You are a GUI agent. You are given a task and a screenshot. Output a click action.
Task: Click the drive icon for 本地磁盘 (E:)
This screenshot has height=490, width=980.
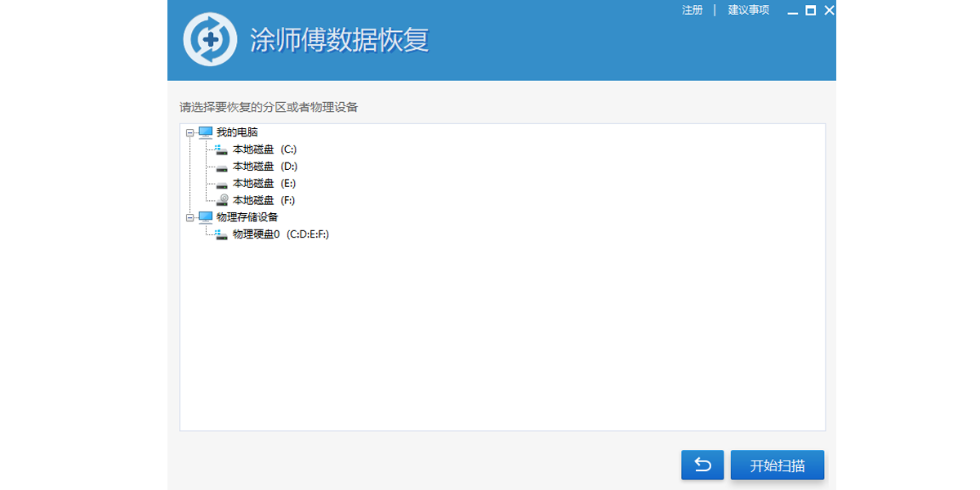click(x=221, y=184)
